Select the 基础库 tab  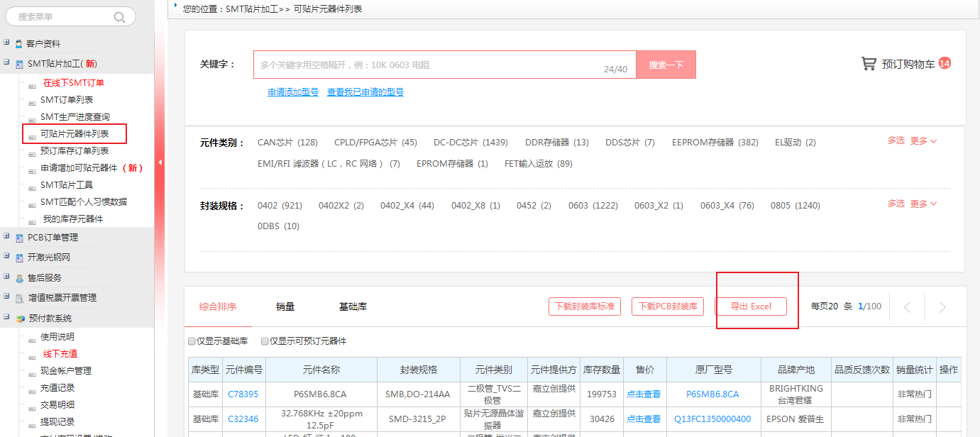point(353,306)
